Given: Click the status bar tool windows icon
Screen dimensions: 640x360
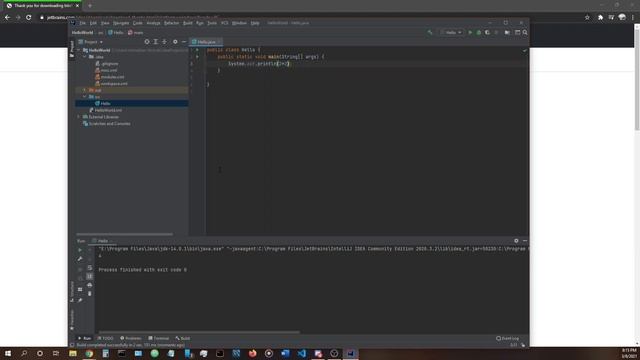Looking at the screenshot, I should tap(72, 345).
